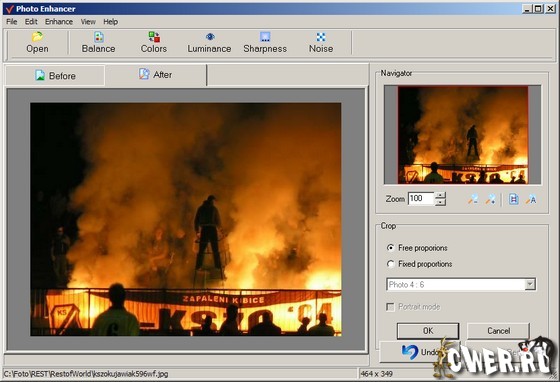Click the OK button in Crop panel
The width and height of the screenshot is (560, 382).
(428, 331)
